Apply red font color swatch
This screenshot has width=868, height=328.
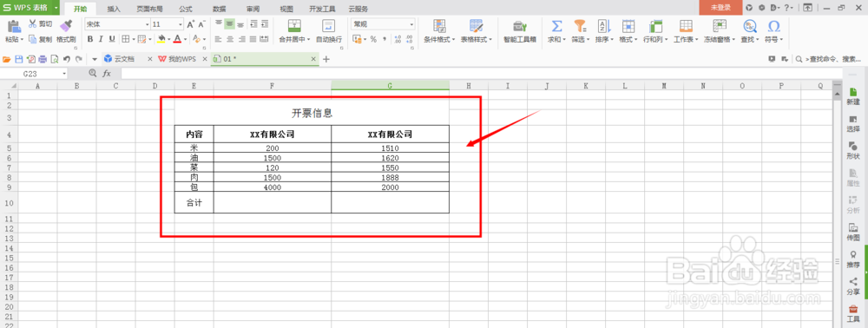[x=177, y=39]
